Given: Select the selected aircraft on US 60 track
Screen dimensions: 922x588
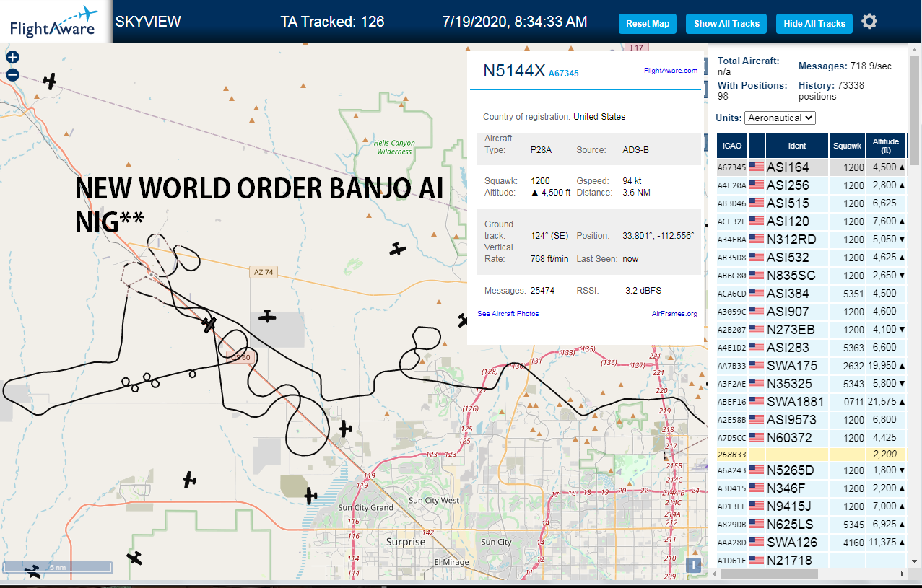Looking at the screenshot, I should click(209, 325).
